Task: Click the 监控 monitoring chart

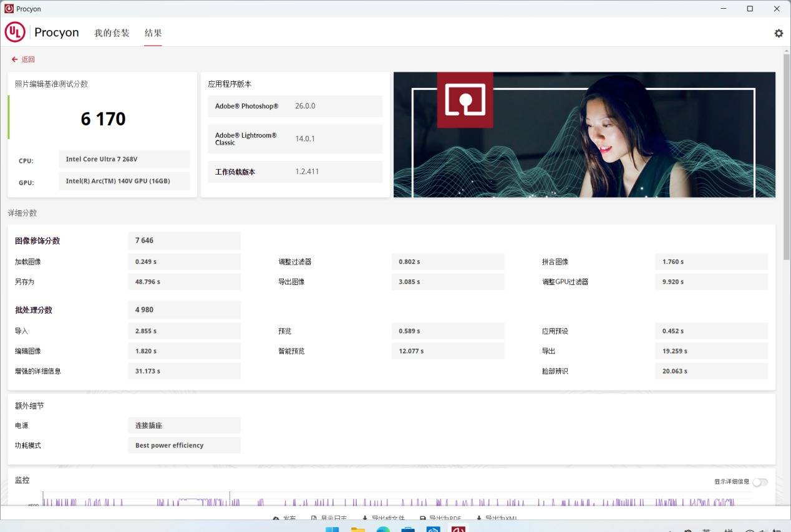Action: tap(387, 500)
